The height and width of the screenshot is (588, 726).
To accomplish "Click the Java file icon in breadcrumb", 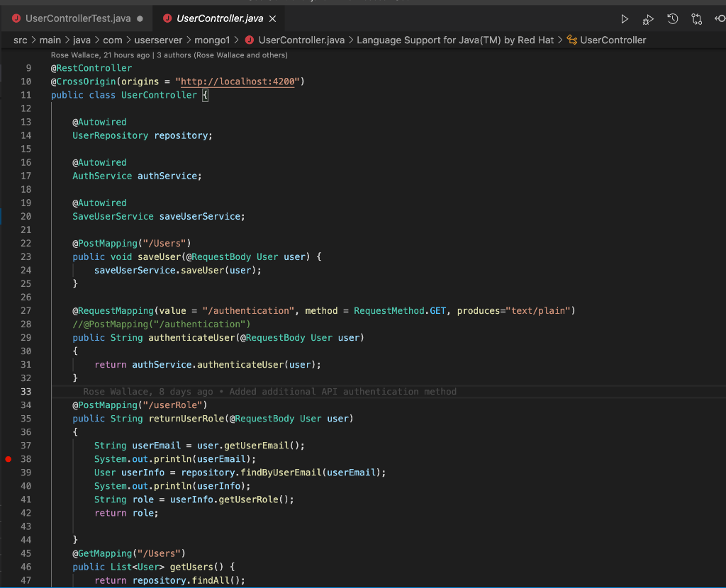I will (x=250, y=40).
